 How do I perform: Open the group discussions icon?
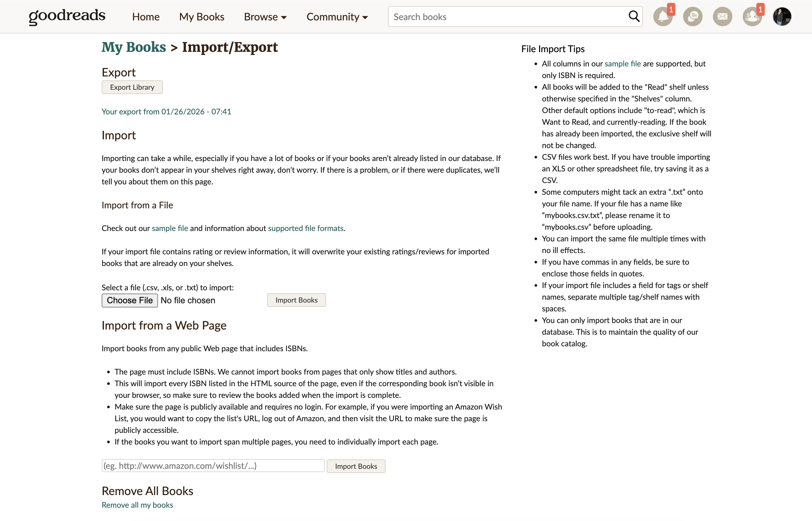693,16
